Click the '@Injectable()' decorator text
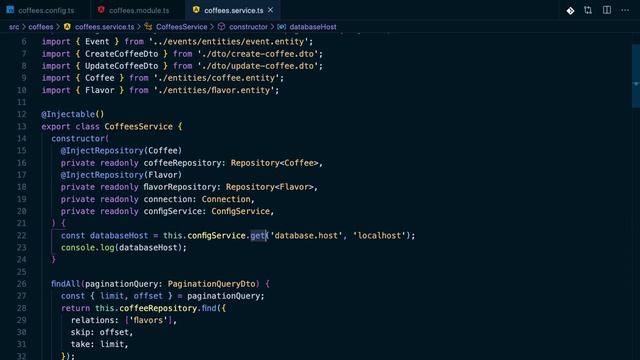Image resolution: width=640 pixels, height=360 pixels. coord(73,114)
